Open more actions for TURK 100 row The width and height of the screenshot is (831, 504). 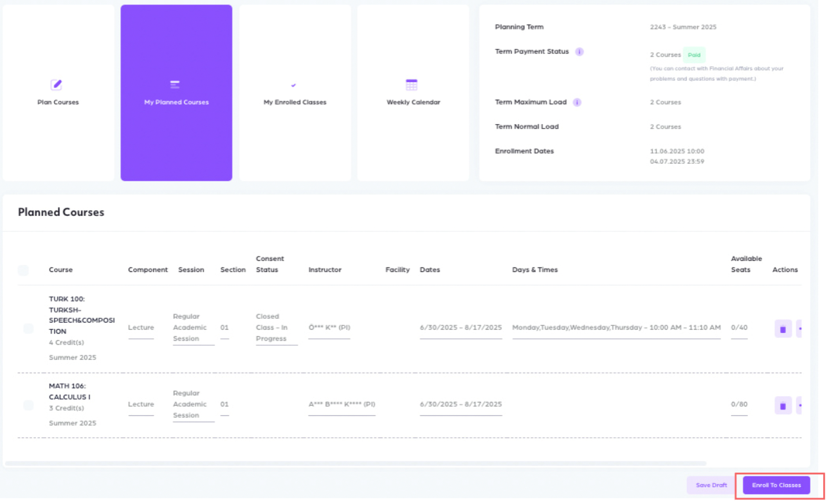(x=799, y=328)
